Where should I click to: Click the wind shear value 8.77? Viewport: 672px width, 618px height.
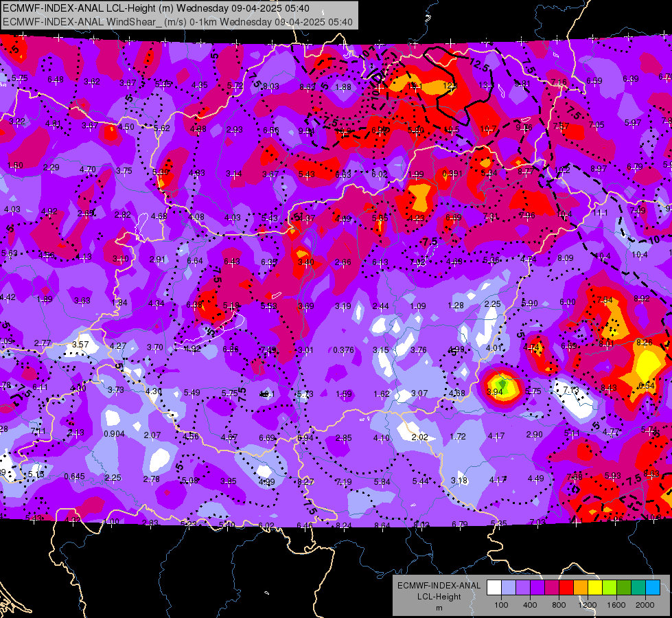(526, 172)
